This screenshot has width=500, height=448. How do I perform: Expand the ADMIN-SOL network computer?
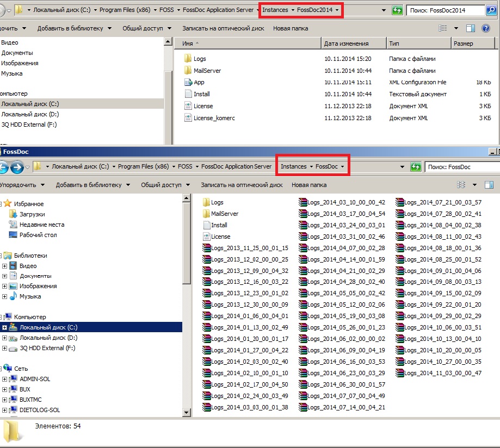[4, 379]
